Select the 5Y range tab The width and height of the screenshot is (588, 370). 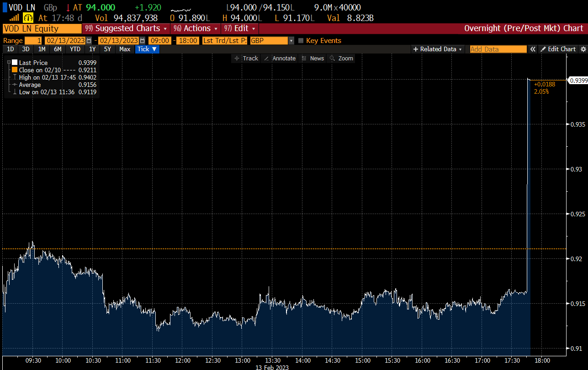coord(107,49)
